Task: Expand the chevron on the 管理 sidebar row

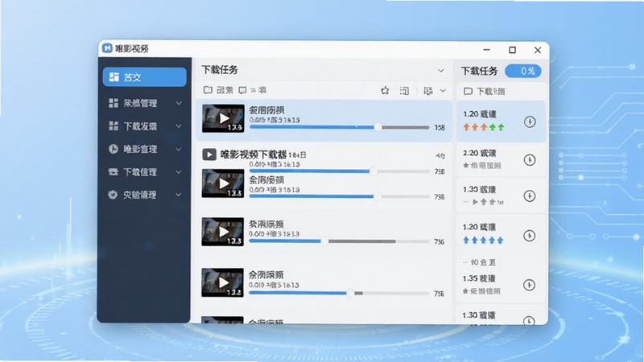Action: coord(179,103)
